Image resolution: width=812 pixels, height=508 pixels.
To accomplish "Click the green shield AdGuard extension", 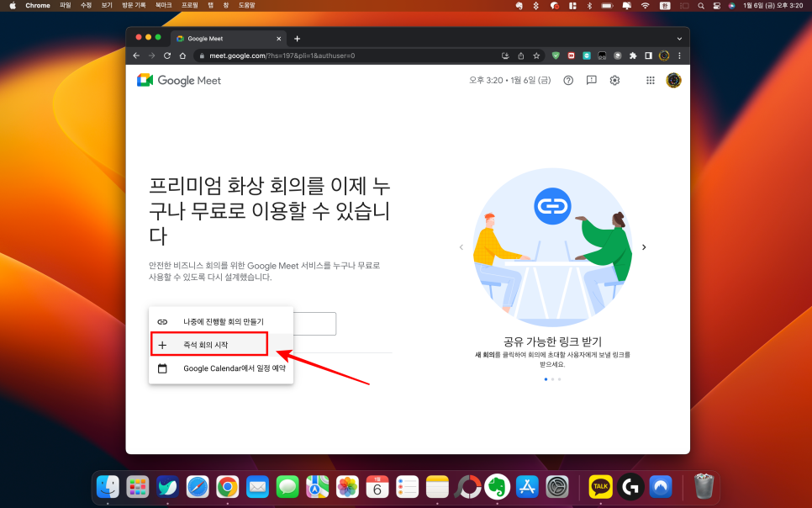I will click(x=556, y=56).
